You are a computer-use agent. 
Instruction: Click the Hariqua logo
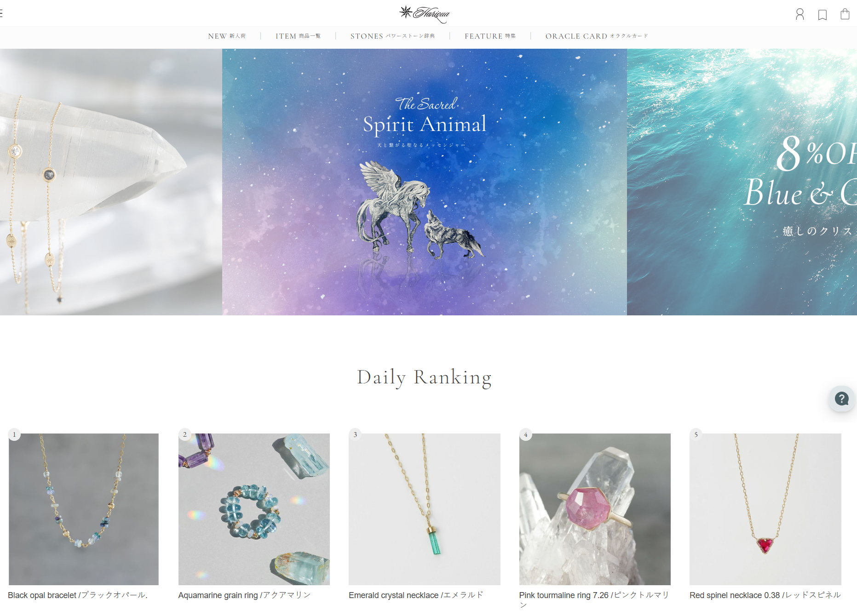tap(425, 14)
